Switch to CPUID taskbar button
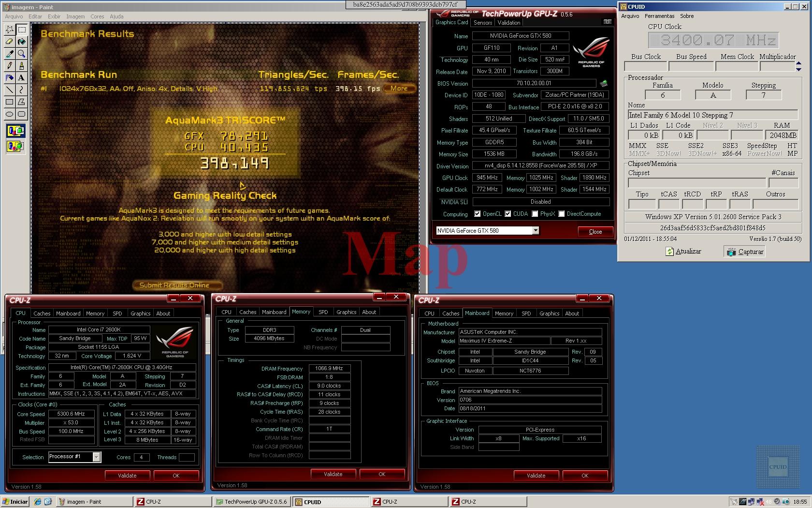This screenshot has width=812, height=508. point(331,502)
